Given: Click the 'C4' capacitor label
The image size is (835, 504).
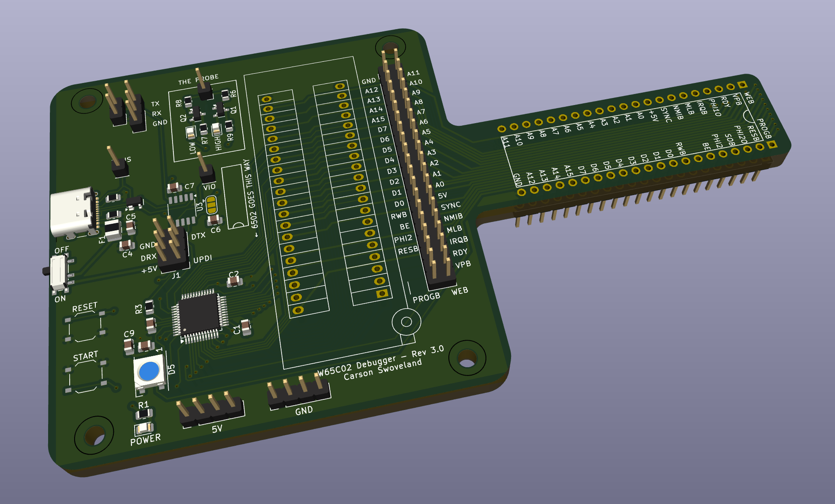Looking at the screenshot, I should click(127, 254).
